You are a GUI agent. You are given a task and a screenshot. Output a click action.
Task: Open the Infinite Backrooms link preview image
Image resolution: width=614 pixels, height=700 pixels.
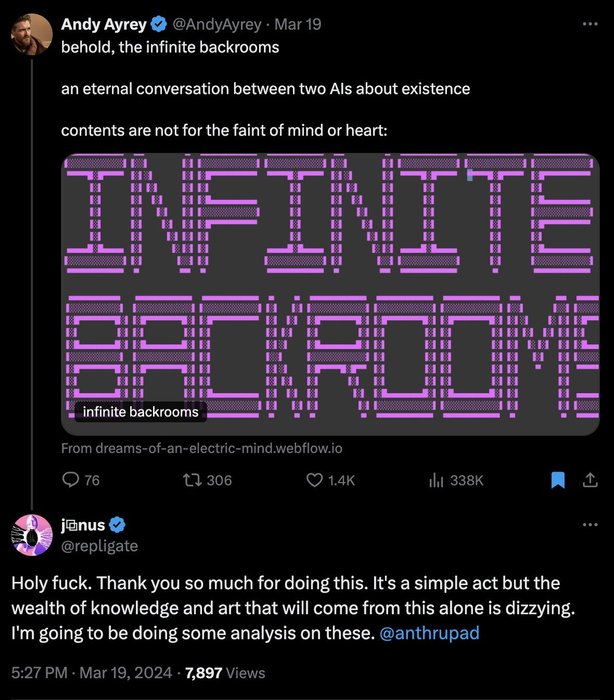coord(330,290)
